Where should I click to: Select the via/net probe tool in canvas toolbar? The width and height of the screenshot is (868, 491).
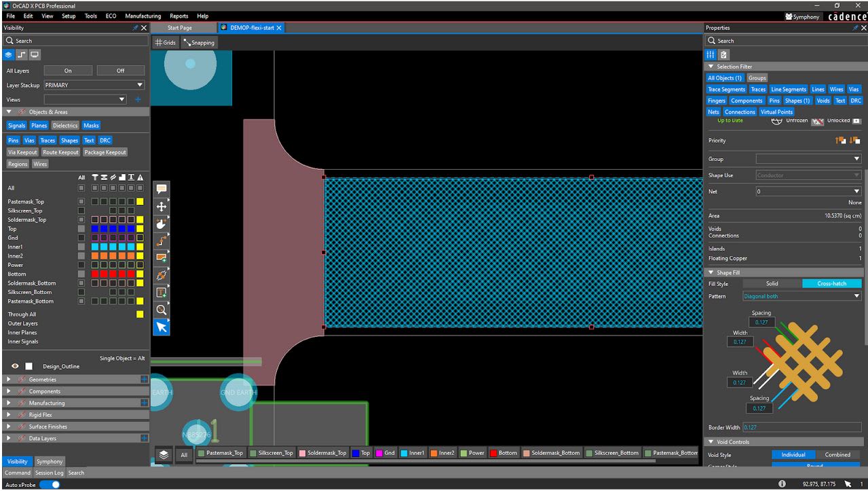[x=162, y=275]
